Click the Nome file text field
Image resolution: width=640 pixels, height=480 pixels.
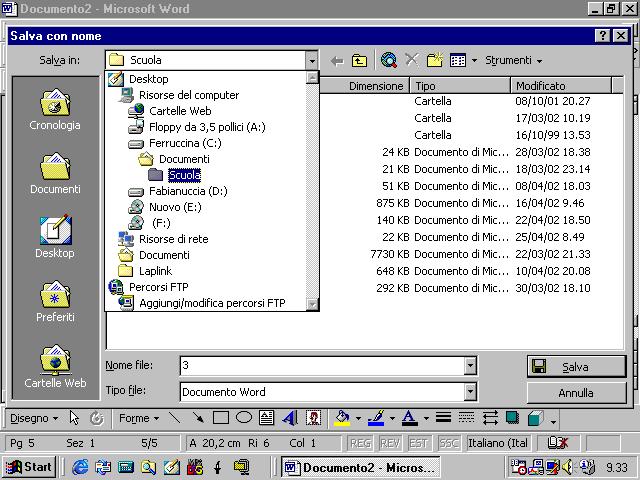[x=322, y=365]
